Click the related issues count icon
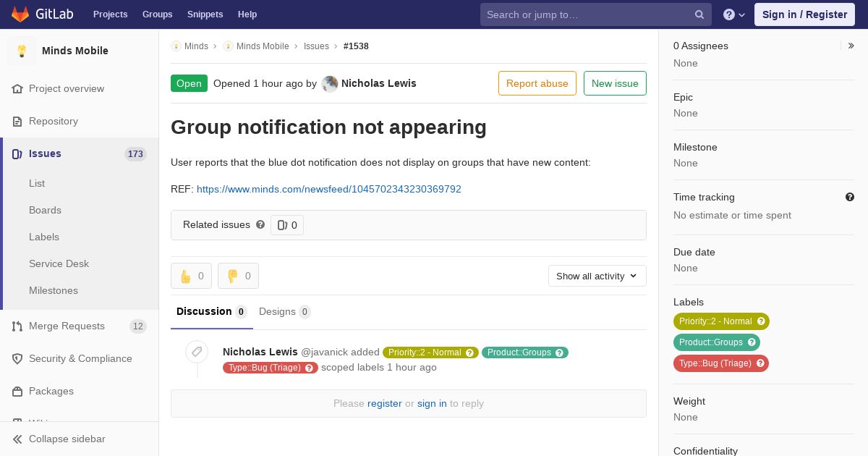Viewport: 868px width, 456px height. coord(282,225)
